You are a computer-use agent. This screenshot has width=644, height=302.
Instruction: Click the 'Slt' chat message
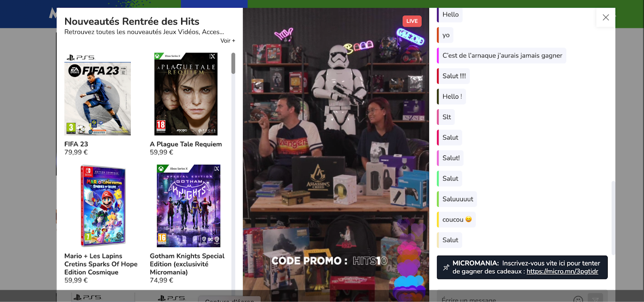click(x=446, y=117)
